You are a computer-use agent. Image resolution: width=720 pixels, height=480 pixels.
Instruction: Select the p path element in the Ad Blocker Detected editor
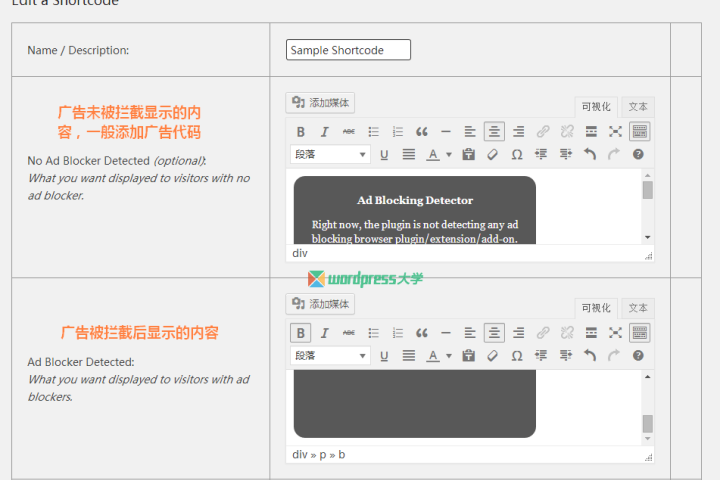(x=323, y=454)
